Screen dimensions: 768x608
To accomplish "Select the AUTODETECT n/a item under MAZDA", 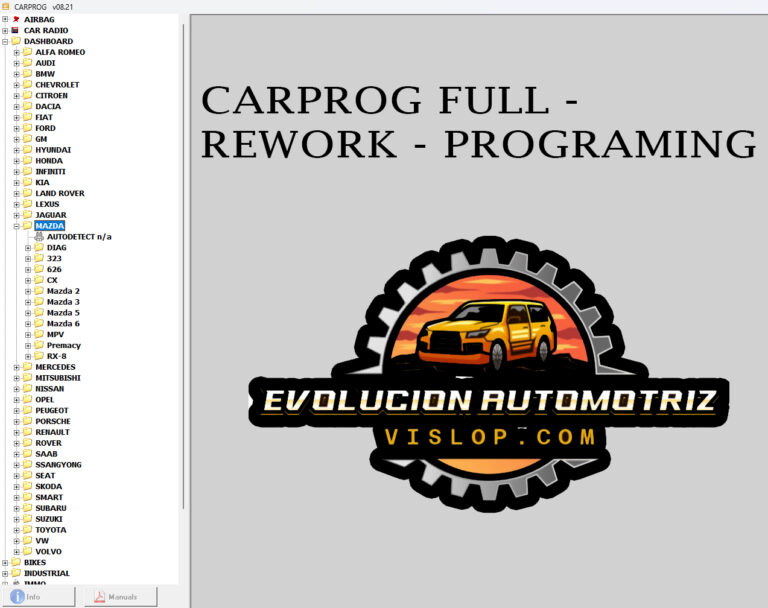I will pyautogui.click(x=78, y=236).
